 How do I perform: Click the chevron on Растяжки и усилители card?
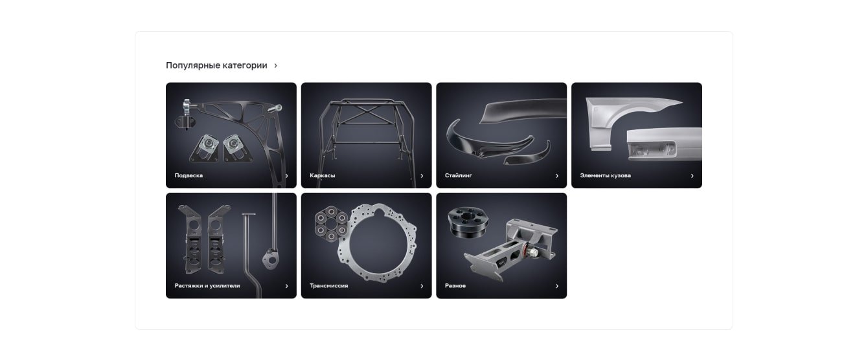[x=286, y=286]
